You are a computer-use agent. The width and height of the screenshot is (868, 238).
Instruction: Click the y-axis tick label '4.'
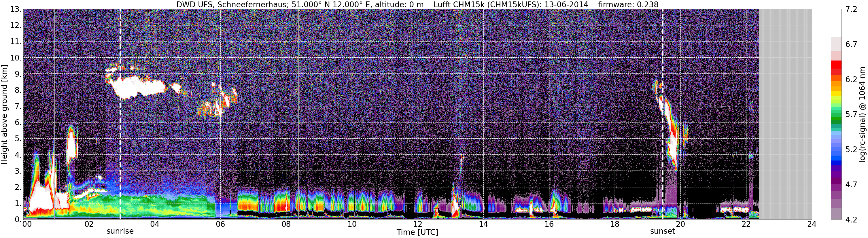click(18, 155)
